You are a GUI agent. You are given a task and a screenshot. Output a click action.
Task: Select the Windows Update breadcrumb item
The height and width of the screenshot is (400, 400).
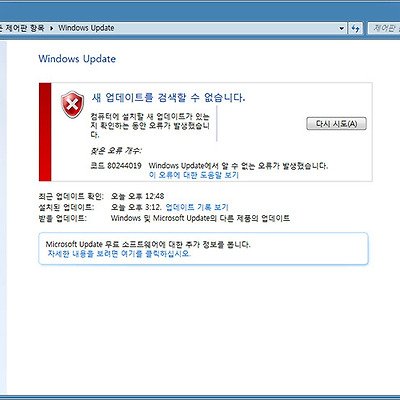[86, 28]
